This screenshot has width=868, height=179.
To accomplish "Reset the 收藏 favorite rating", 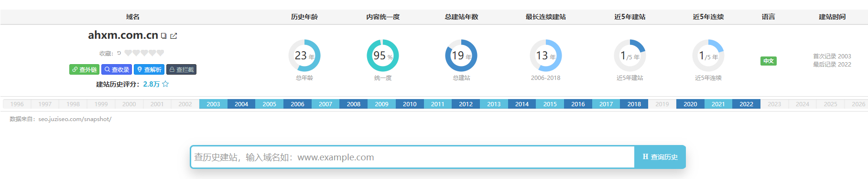I will pyautogui.click(x=119, y=53).
